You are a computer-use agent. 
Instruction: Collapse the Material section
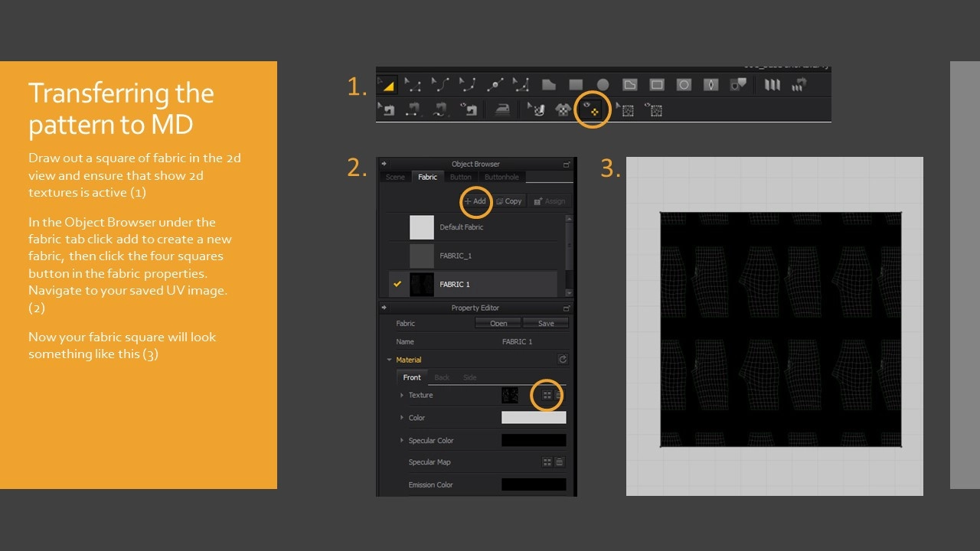click(389, 360)
